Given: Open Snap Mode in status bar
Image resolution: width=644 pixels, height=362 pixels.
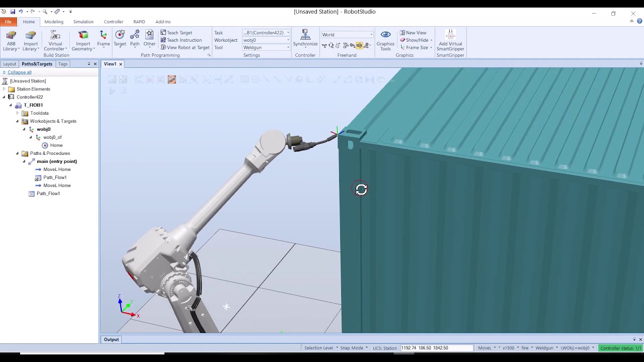Looking at the screenshot, I should tap(353, 348).
